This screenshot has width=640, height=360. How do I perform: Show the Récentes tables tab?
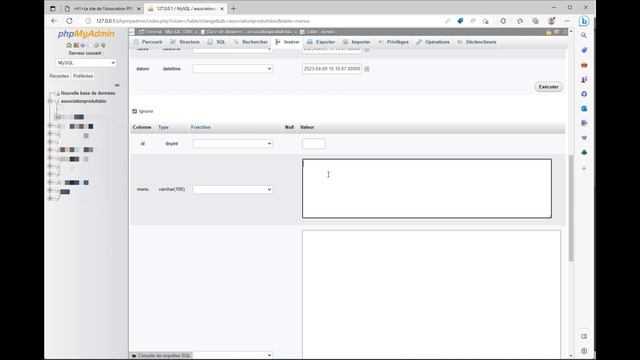[59, 76]
